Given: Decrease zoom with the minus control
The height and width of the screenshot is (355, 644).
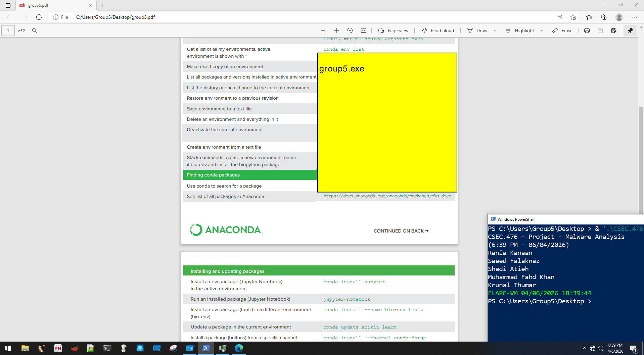Looking at the screenshot, I should 323,31.
